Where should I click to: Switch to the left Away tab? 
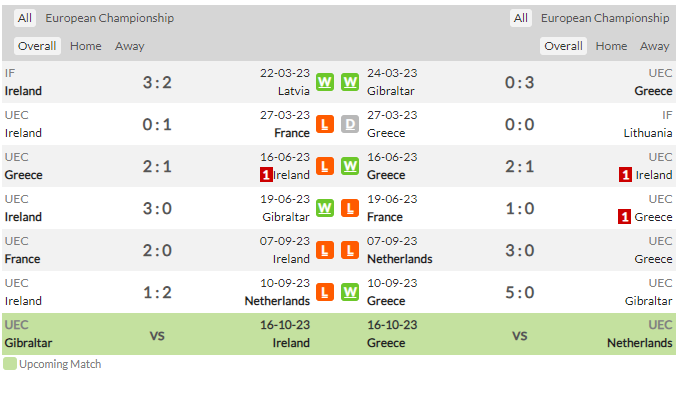129,46
